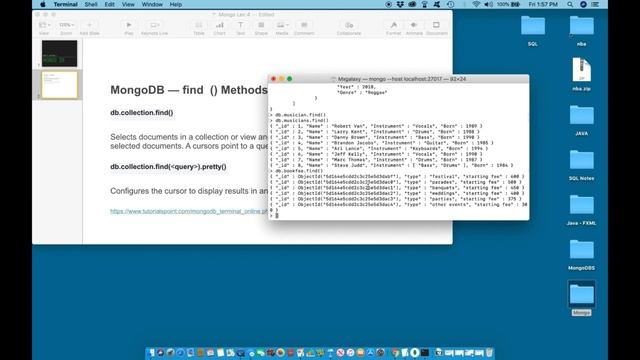Click the festival starting fee row
This screenshot has width=640, height=360.
(x=397, y=177)
